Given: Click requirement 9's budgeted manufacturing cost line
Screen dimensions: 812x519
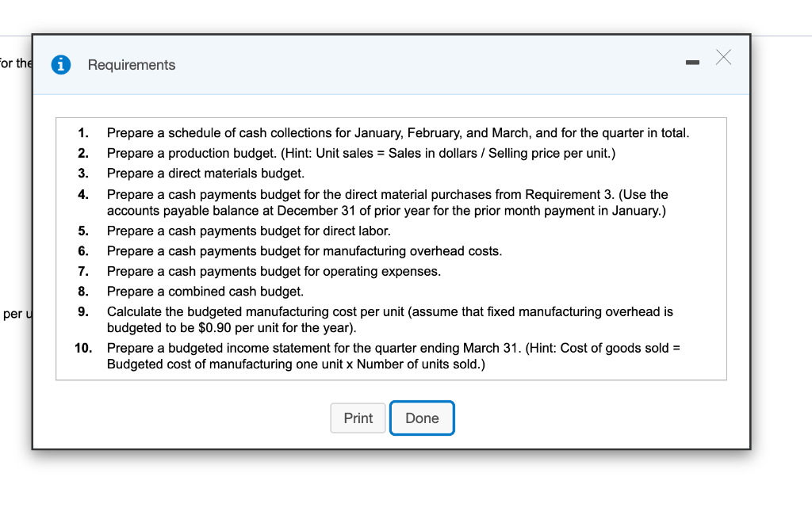Looking at the screenshot, I should 389,311.
